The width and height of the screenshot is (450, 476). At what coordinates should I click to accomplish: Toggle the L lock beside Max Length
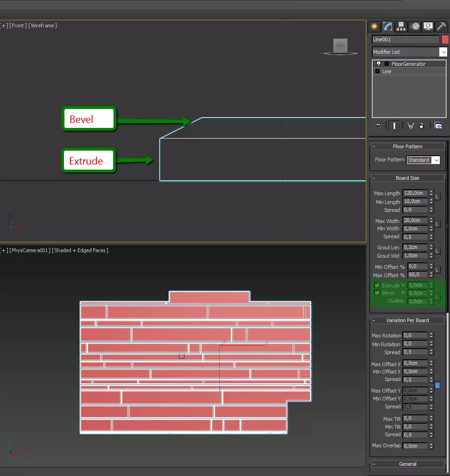pos(437,197)
